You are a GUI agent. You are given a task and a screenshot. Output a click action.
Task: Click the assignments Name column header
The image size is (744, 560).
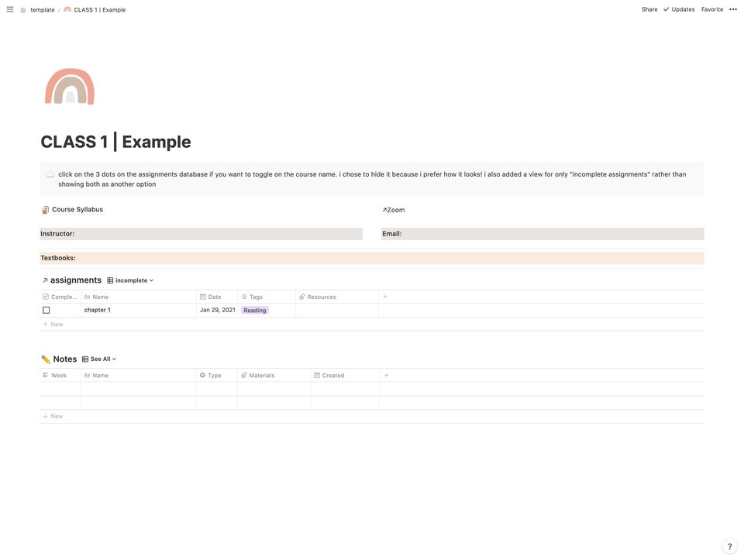pos(139,297)
